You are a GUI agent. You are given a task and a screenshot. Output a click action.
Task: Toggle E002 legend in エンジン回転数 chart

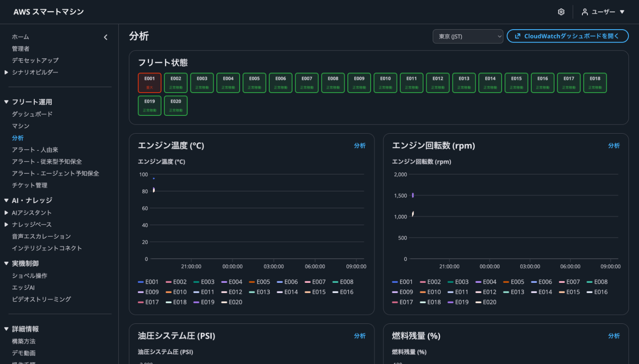click(x=430, y=282)
